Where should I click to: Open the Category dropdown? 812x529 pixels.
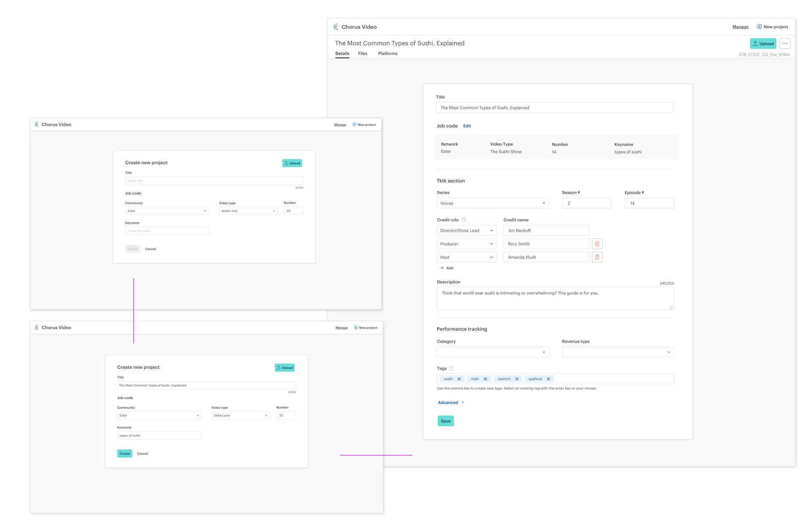pyautogui.click(x=493, y=352)
